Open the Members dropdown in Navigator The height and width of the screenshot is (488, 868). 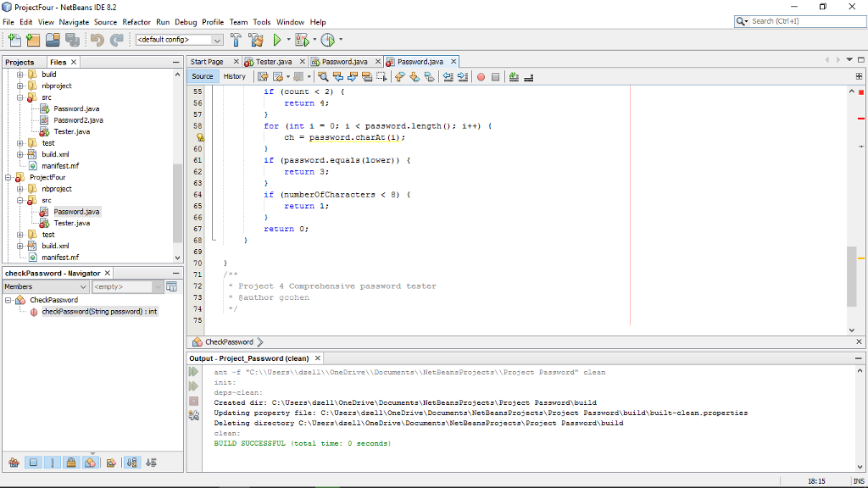coord(81,287)
